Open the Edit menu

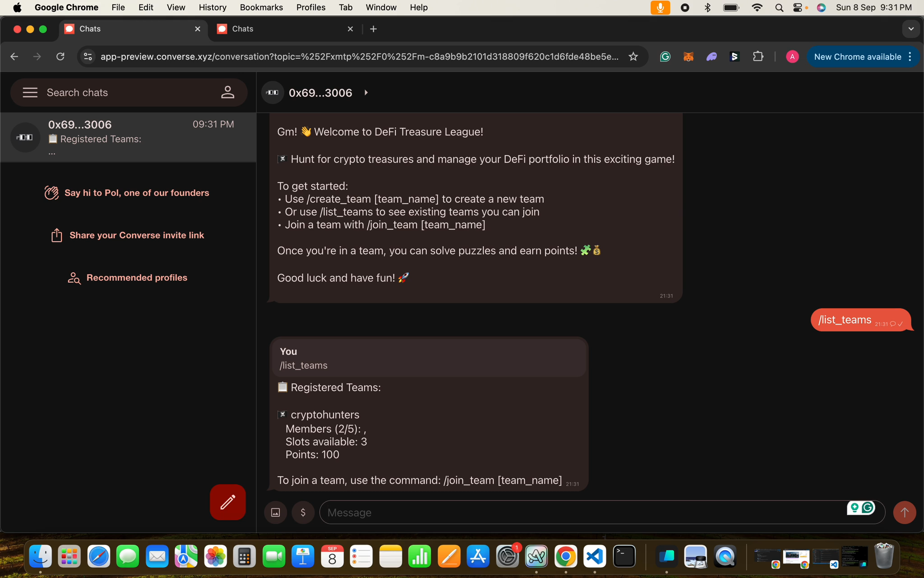pyautogui.click(x=146, y=8)
